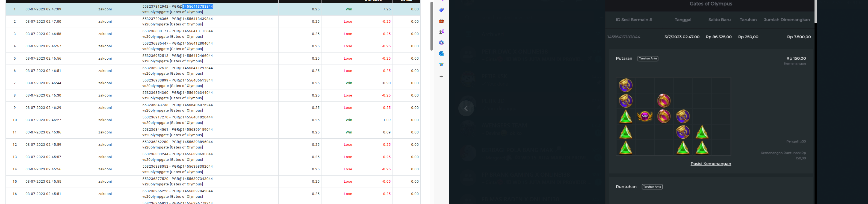Image resolution: width=868 pixels, height=204 pixels.
Task: Click the Rp 250,00 bet value
Action: [x=748, y=37]
